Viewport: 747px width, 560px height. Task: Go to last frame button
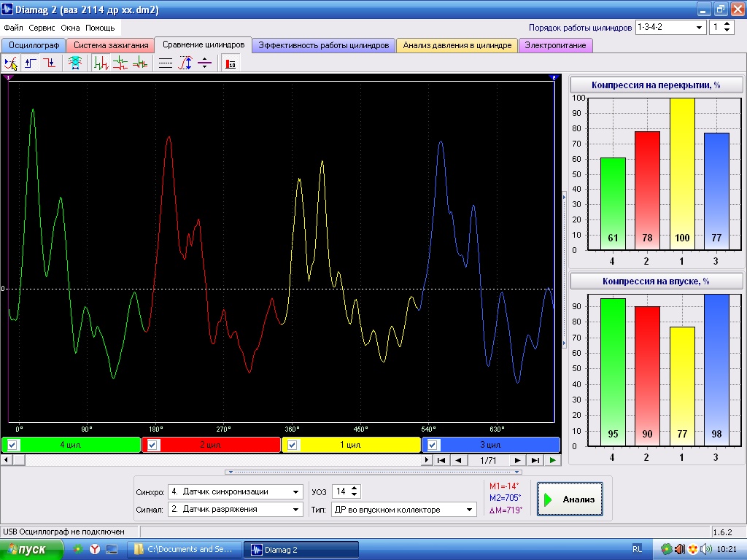coord(535,460)
